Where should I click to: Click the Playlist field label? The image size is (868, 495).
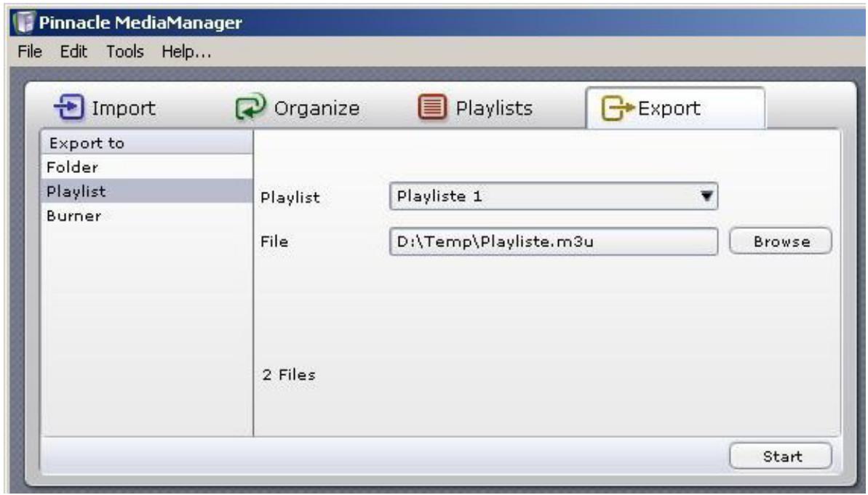click(x=290, y=198)
